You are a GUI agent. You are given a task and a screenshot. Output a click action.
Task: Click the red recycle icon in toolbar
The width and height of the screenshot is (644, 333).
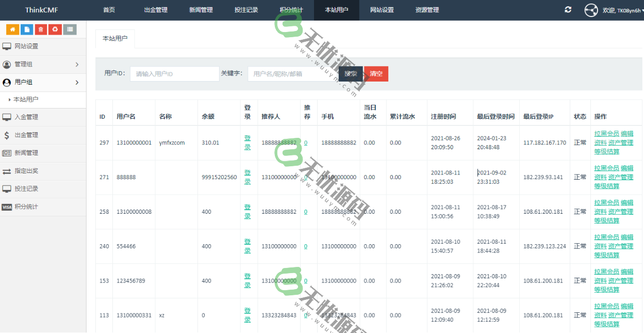tap(55, 29)
